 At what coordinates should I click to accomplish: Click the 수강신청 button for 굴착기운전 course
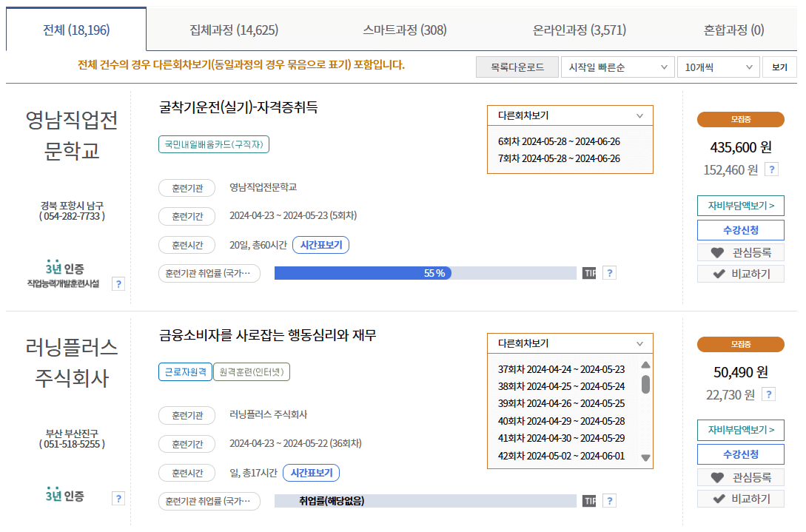tap(740, 230)
